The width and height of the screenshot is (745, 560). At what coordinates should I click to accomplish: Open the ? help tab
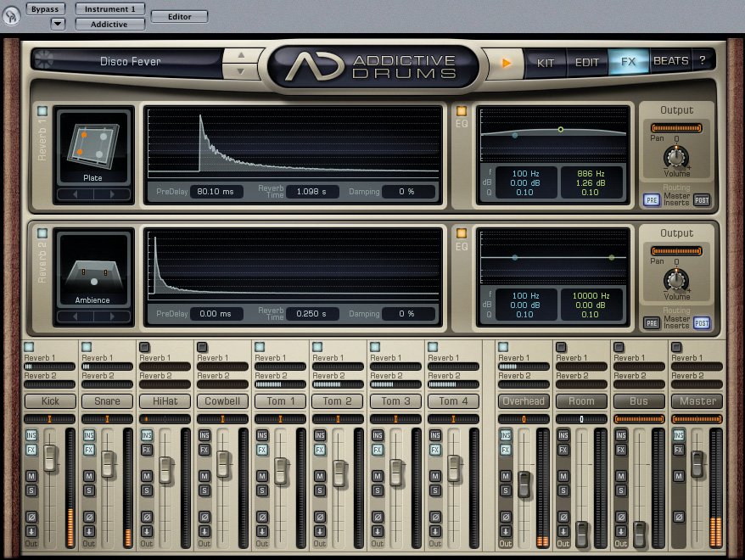tap(703, 60)
